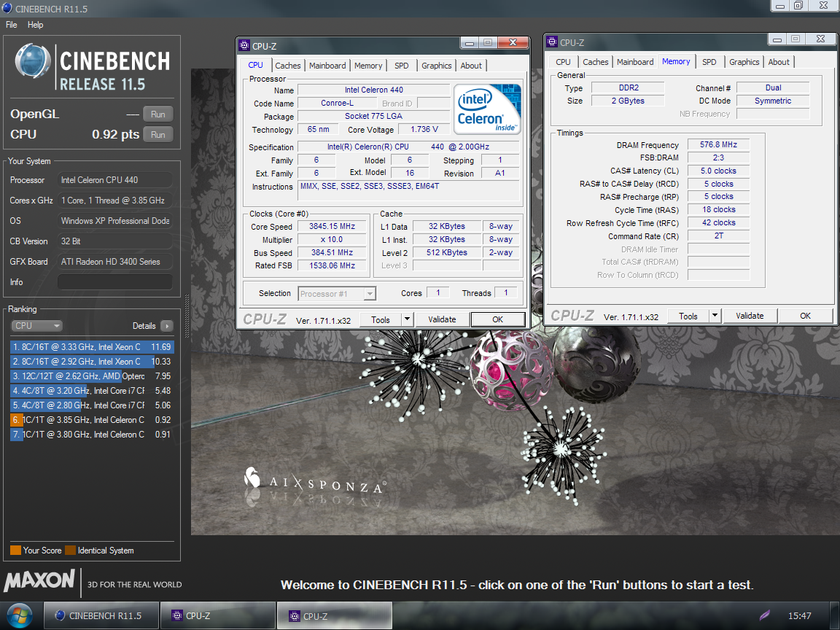840x630 pixels.
Task: Open Tools dropdown arrow in right CPU-Z
Action: [x=715, y=316]
